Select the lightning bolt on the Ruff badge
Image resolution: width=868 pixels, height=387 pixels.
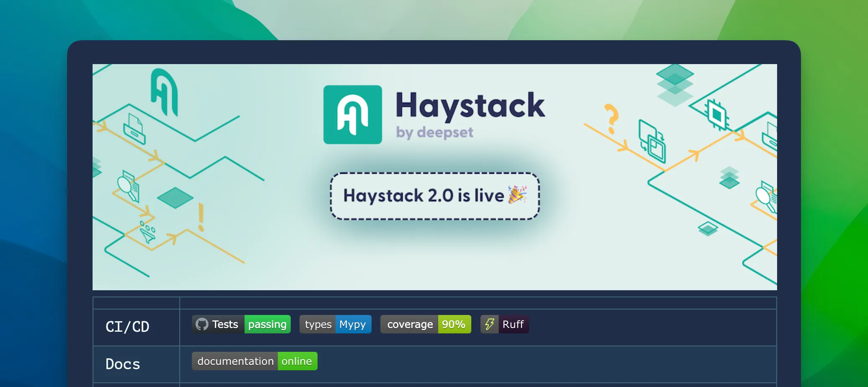tap(489, 324)
